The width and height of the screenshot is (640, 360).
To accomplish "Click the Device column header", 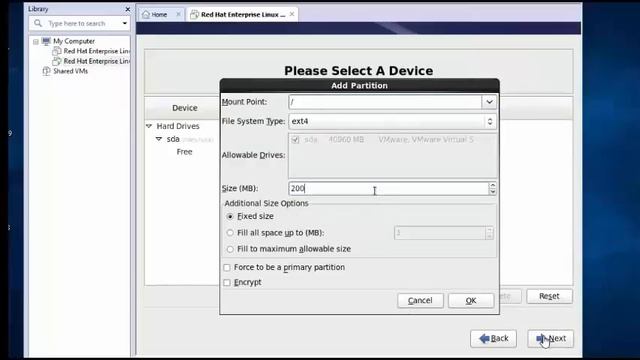I will pos(184,108).
